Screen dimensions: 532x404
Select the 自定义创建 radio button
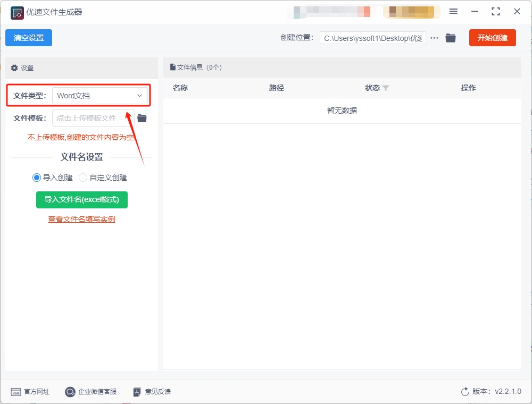[x=83, y=178]
